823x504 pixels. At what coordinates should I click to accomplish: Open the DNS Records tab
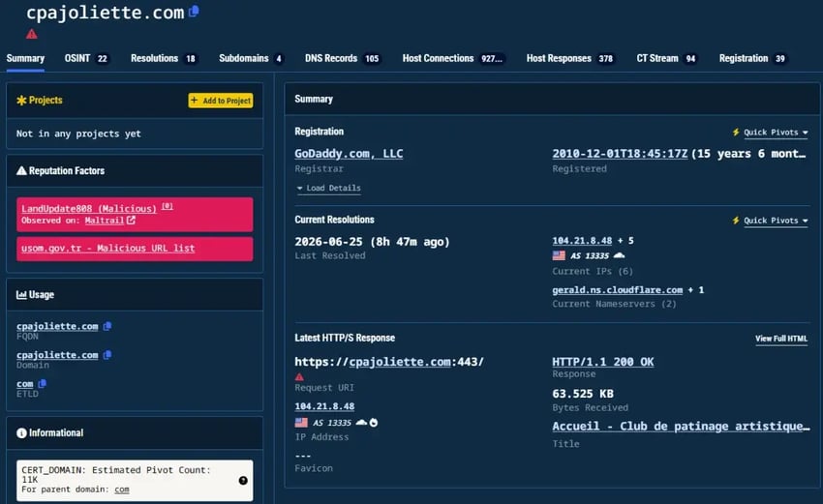coord(342,58)
